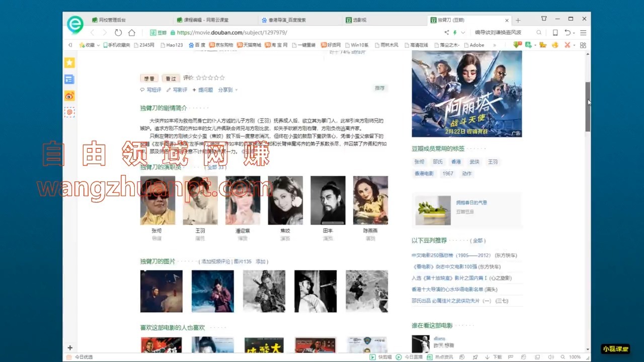Click the blue news sidebar icon
The image size is (644, 362).
pyautogui.click(x=69, y=79)
